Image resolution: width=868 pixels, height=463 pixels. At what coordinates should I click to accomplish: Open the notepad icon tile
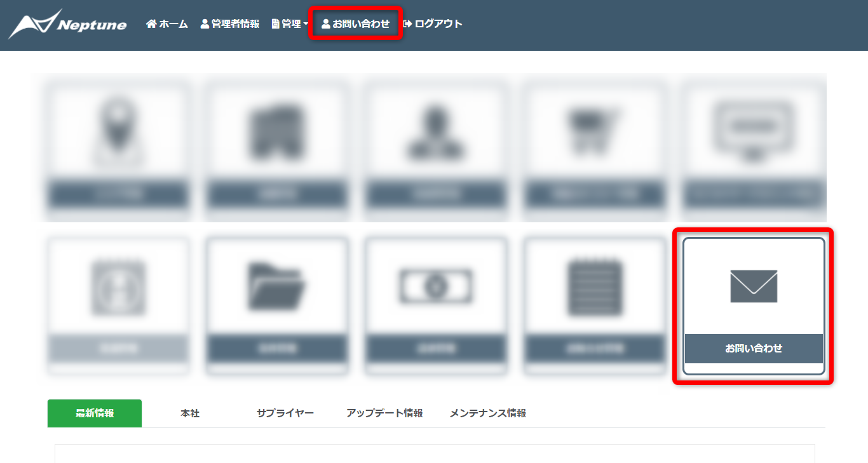coord(595,286)
